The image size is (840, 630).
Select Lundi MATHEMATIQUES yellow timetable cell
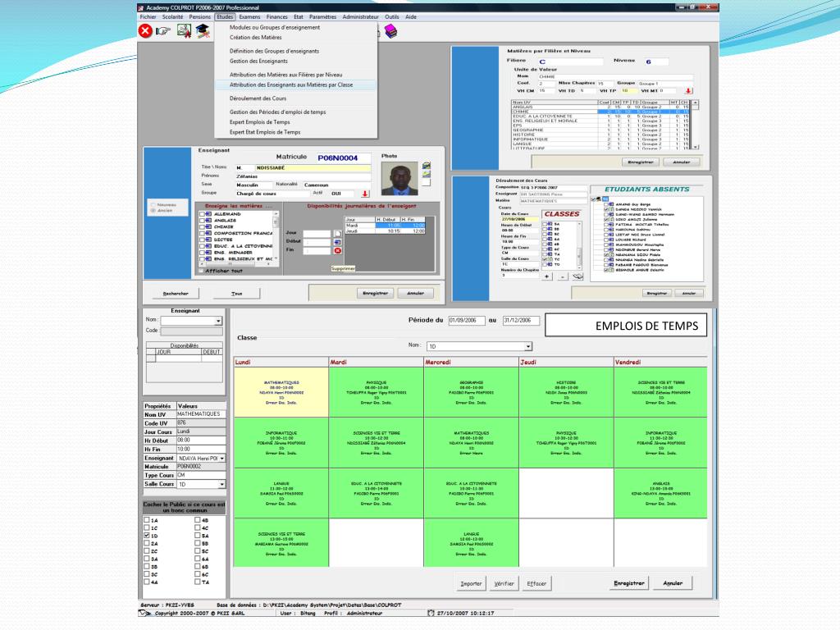point(281,392)
